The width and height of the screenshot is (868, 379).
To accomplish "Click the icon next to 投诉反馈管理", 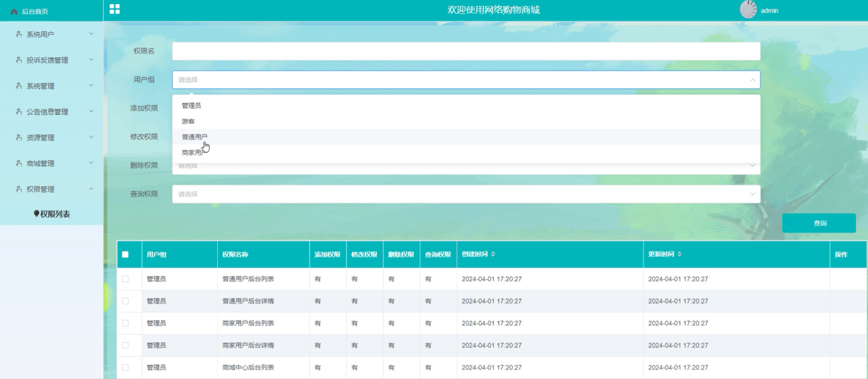I will (x=19, y=60).
